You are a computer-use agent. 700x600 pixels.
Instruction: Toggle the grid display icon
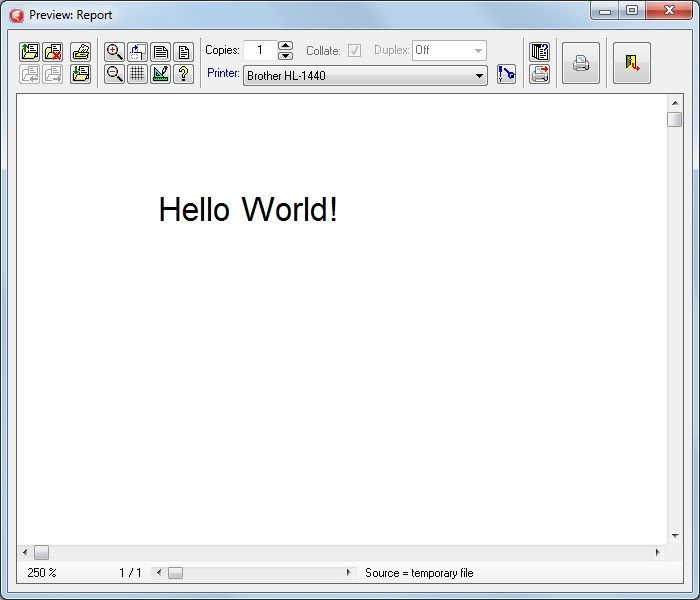pyautogui.click(x=137, y=74)
